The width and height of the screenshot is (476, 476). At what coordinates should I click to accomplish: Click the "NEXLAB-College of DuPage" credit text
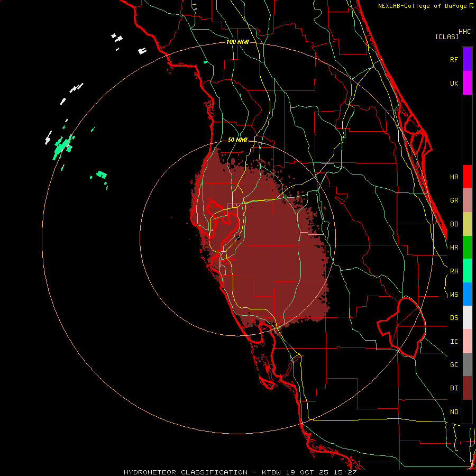coord(422,6)
